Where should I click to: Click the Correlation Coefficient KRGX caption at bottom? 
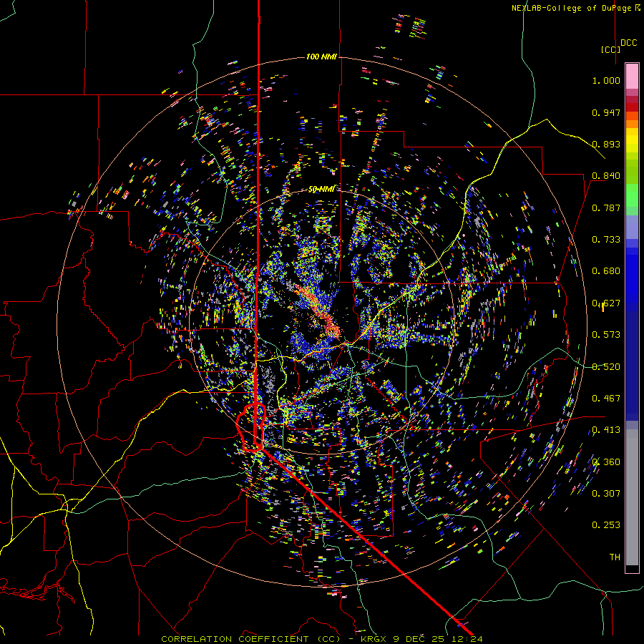click(321, 639)
